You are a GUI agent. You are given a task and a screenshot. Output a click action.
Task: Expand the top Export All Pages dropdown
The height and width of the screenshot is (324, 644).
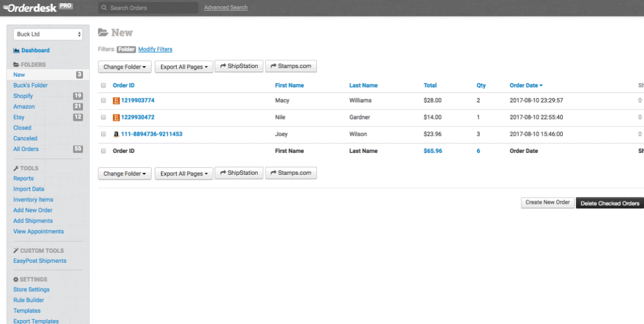(x=183, y=67)
